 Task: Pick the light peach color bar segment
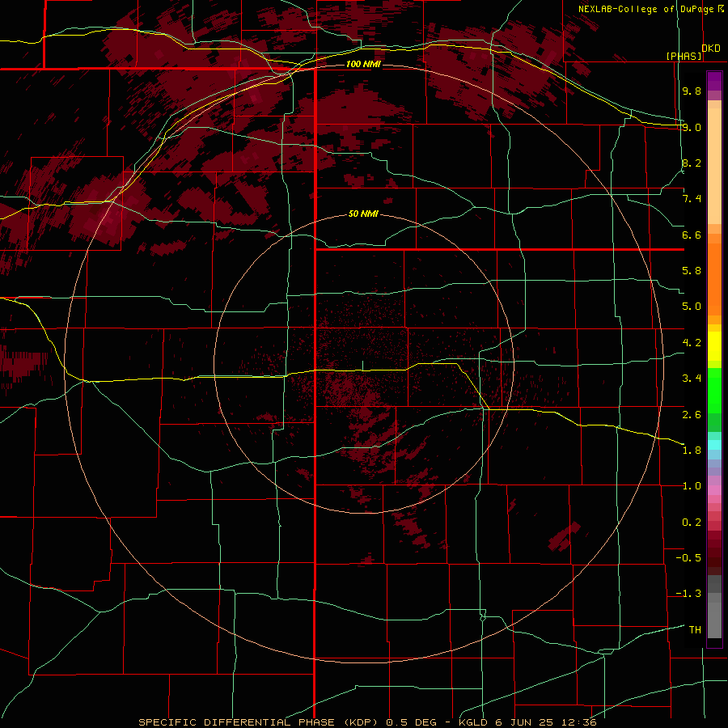point(714,166)
